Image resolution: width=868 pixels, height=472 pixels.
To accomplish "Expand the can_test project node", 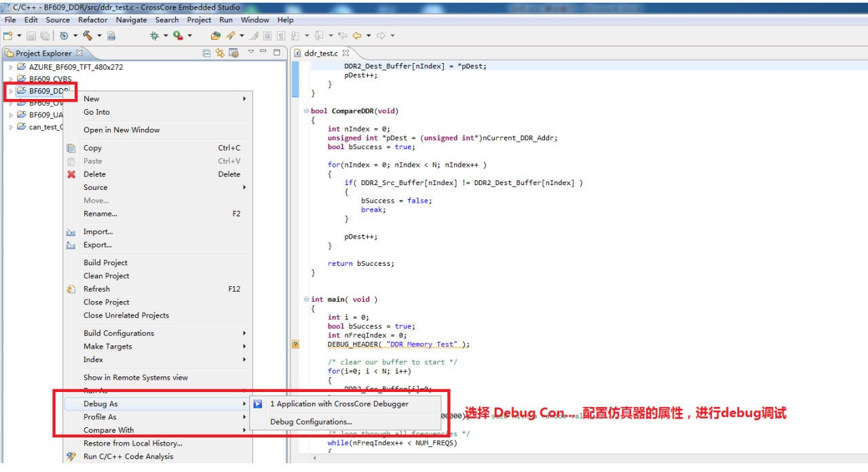I will point(11,127).
